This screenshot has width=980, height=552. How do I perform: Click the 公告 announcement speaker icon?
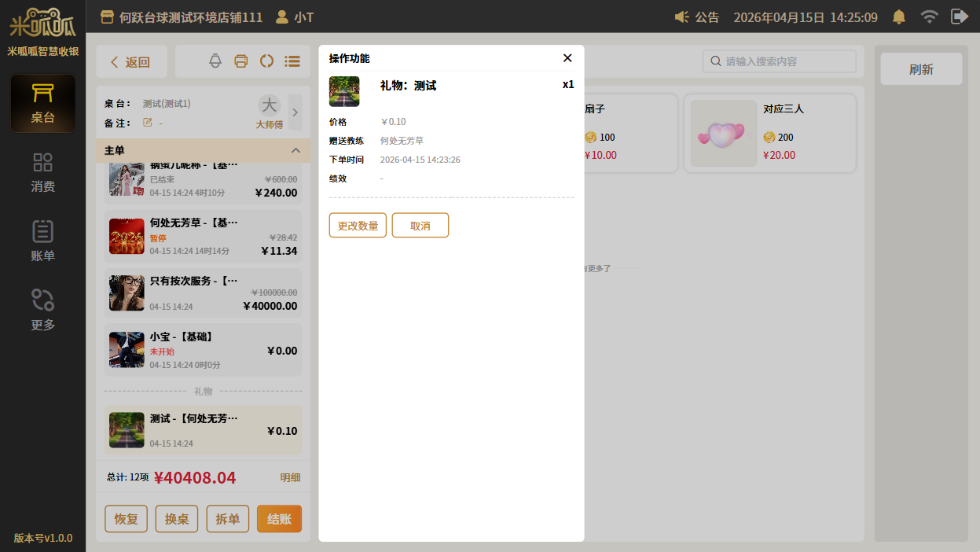point(682,17)
